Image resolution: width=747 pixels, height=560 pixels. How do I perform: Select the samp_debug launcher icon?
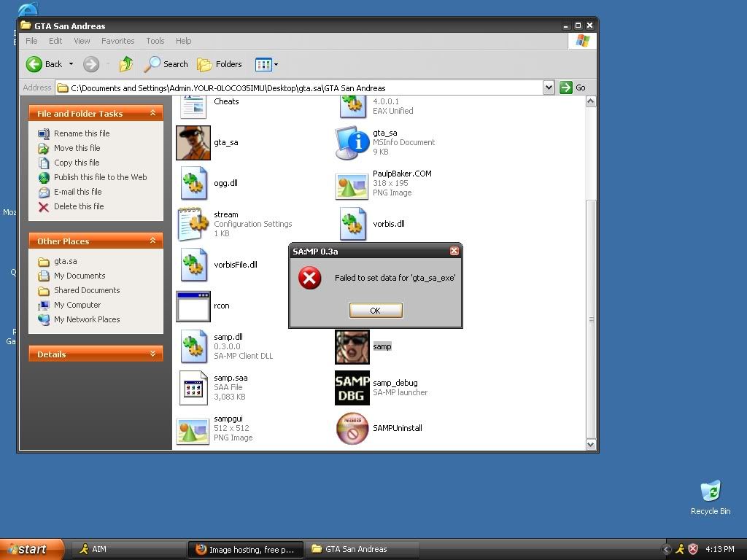(x=352, y=388)
